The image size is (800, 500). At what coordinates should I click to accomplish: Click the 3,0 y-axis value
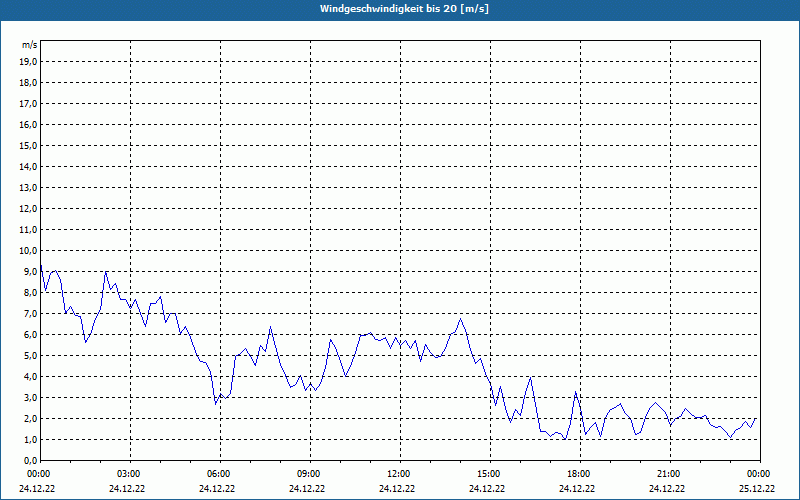pos(30,397)
